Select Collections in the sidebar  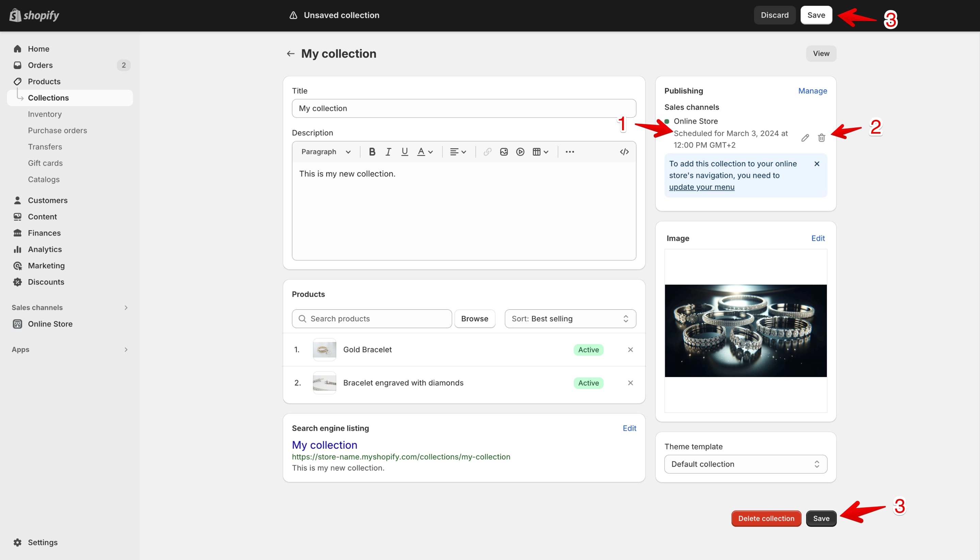tap(70, 98)
